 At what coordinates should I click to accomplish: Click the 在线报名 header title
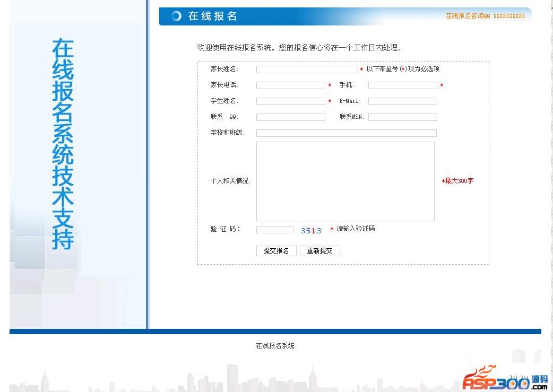[x=212, y=16]
